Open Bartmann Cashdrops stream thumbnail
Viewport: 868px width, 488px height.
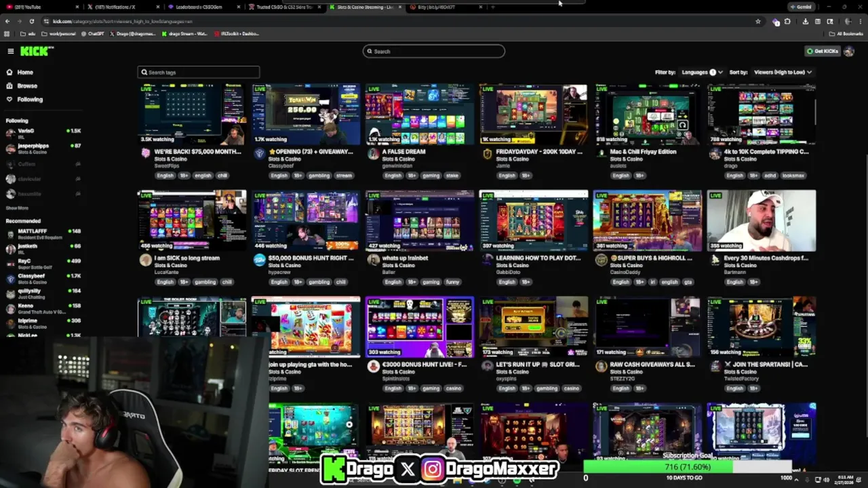point(762,220)
